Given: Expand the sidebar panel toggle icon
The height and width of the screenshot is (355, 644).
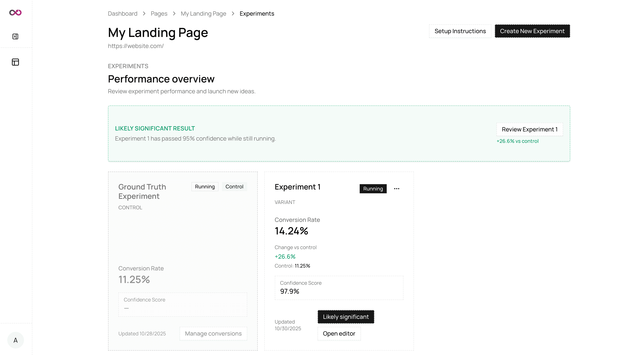Looking at the screenshot, I should [15, 37].
